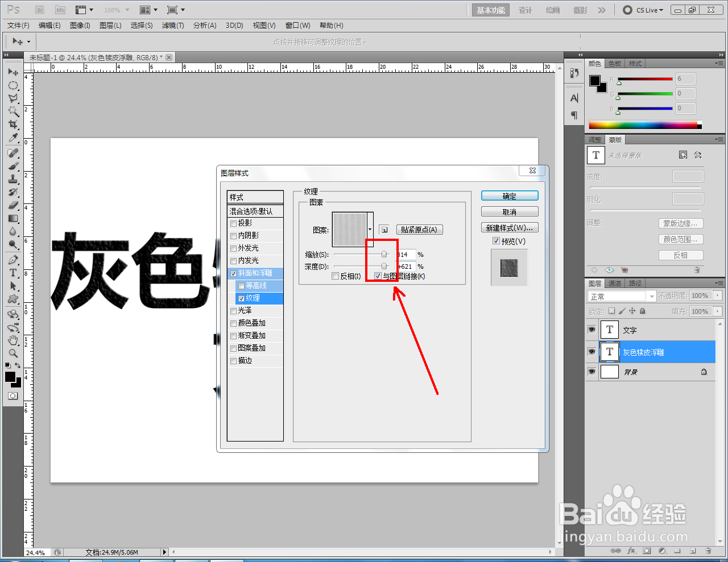728x562 pixels.
Task: Click the 深度 depth slider handle
Action: pos(384,266)
